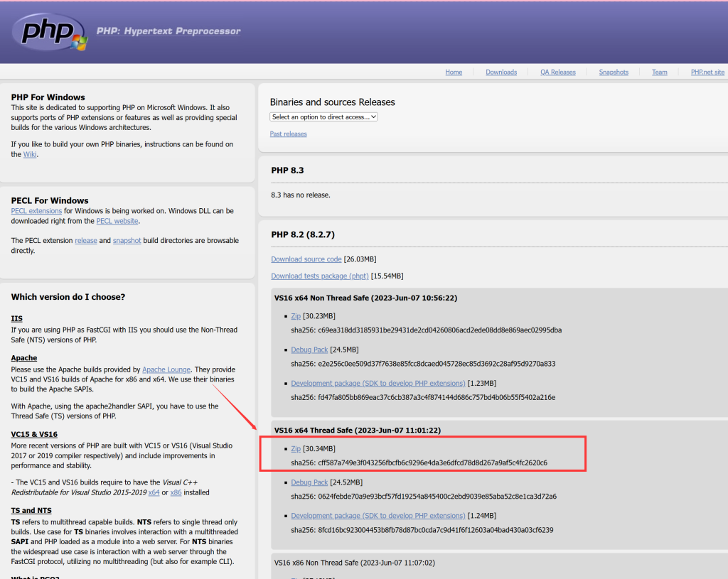Open QA Releases in the navigation bar
The height and width of the screenshot is (579, 728).
click(x=557, y=72)
